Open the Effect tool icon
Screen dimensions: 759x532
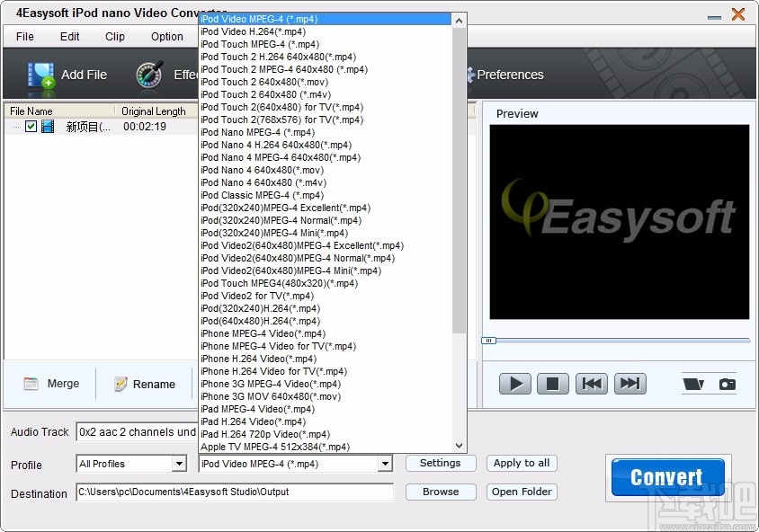[x=149, y=75]
